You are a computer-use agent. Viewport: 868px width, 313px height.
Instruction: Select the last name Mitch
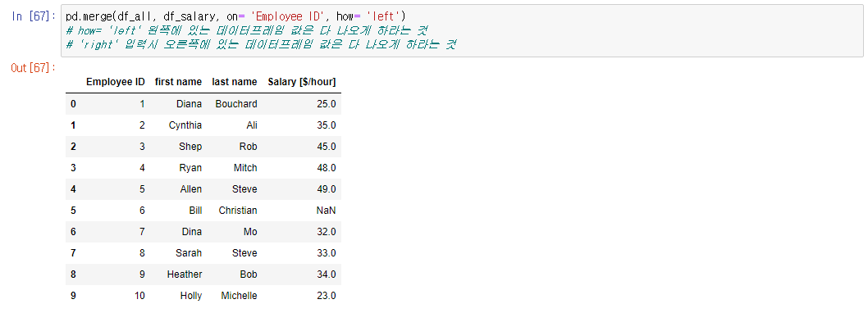tap(245, 167)
